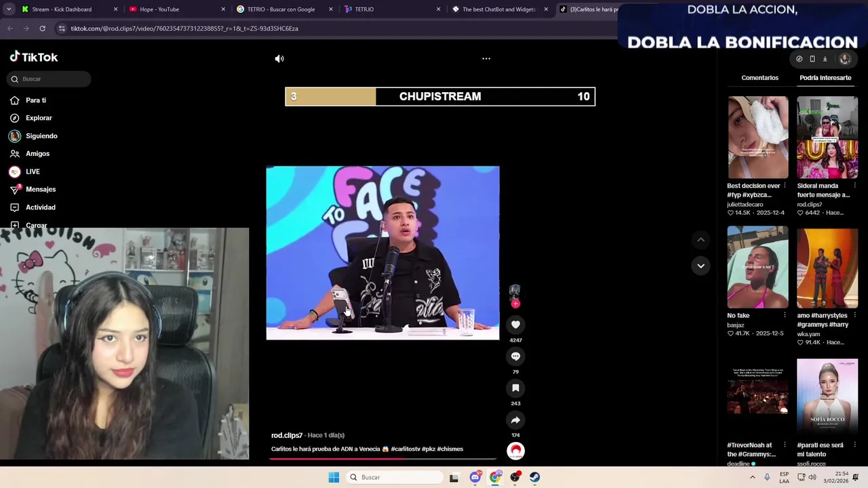Open options for the #parati ese será card
Screen dimensions: 868x488
[854, 445]
